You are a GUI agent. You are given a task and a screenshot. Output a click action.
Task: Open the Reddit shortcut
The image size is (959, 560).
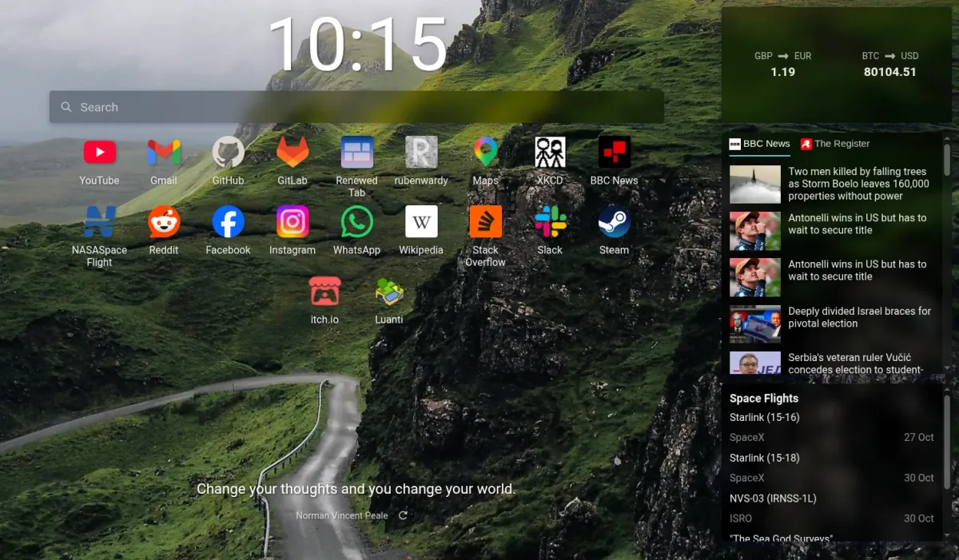(x=164, y=230)
